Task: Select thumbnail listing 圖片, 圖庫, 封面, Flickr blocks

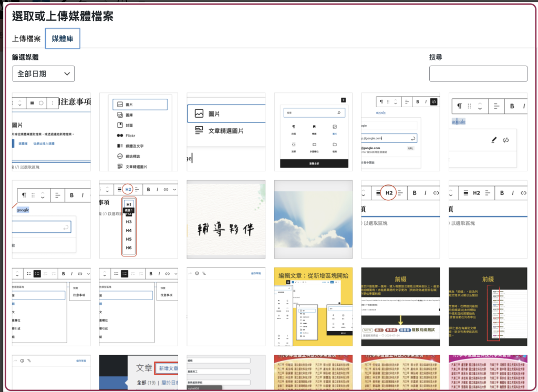Action: 139,132
